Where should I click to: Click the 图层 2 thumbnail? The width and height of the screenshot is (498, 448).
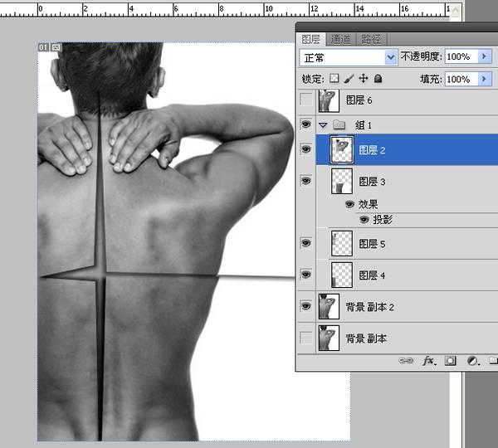click(x=342, y=149)
